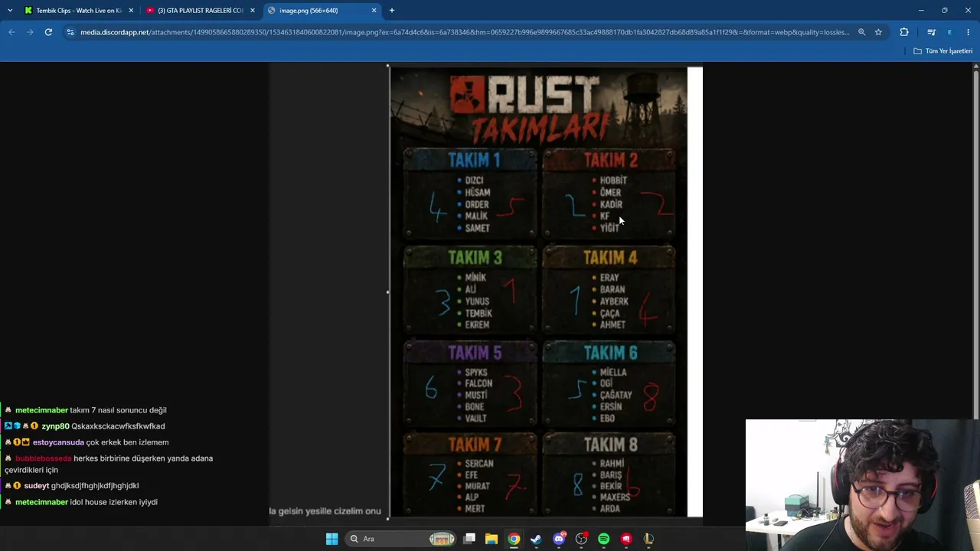Image resolution: width=980 pixels, height=551 pixels.
Task: Open a new browser tab
Action: [x=392, y=10]
